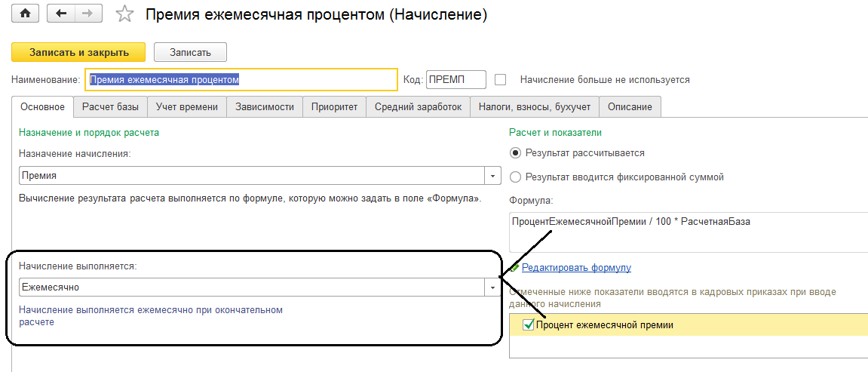The width and height of the screenshot is (868, 372).
Task: Select "Результат рассчитывается" radio button
Action: [x=516, y=152]
